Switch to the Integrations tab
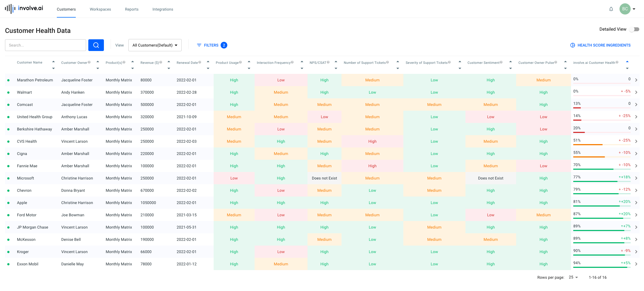Viewport: 644px width, 291px height. coord(163,9)
